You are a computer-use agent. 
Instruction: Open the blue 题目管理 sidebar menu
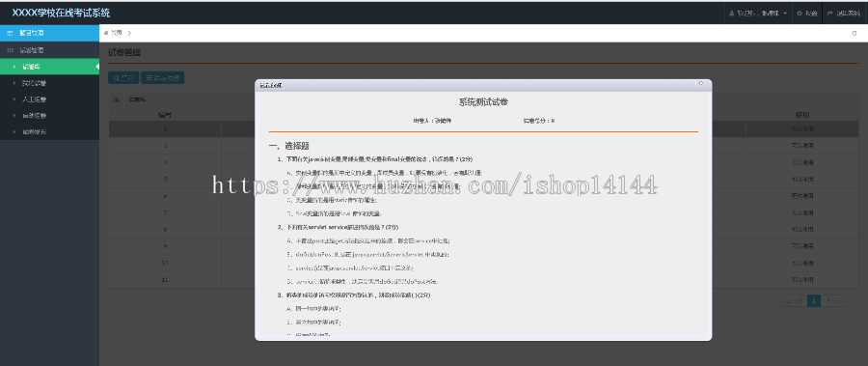pos(50,33)
